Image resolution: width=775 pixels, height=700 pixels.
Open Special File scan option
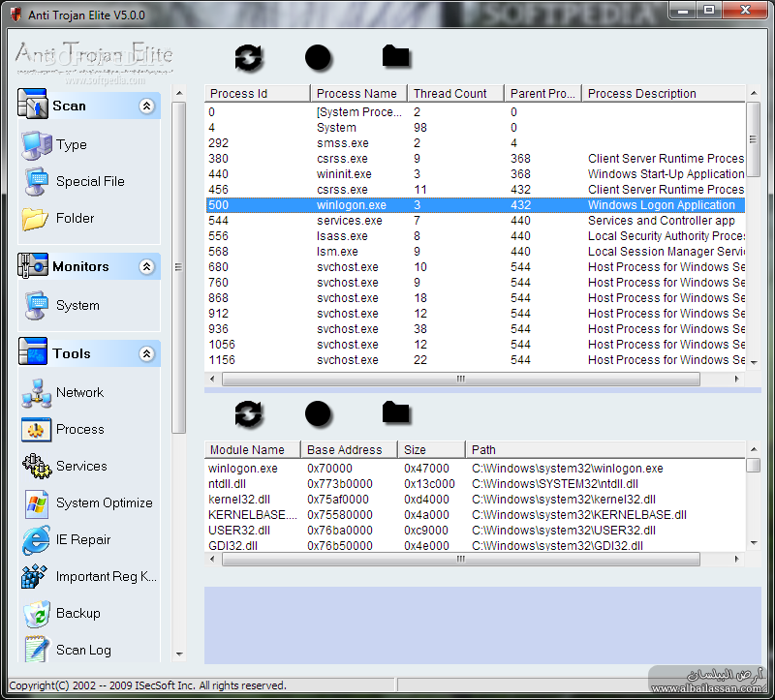(90, 181)
